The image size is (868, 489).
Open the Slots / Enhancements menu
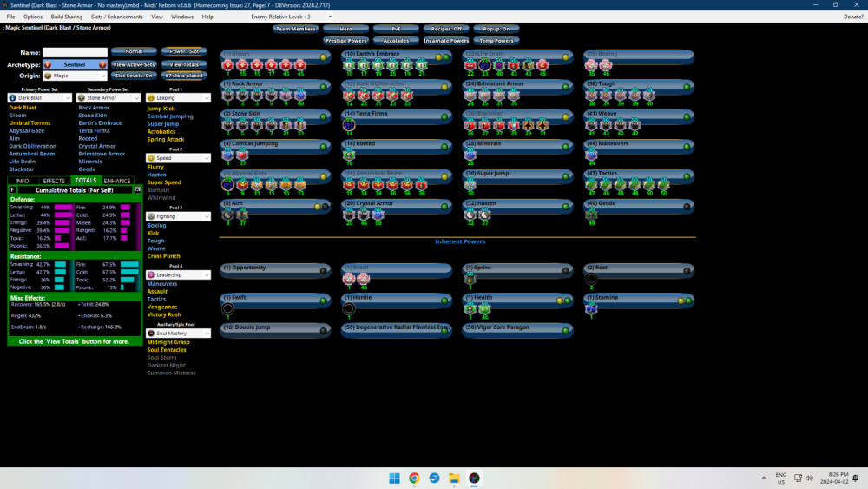[117, 17]
